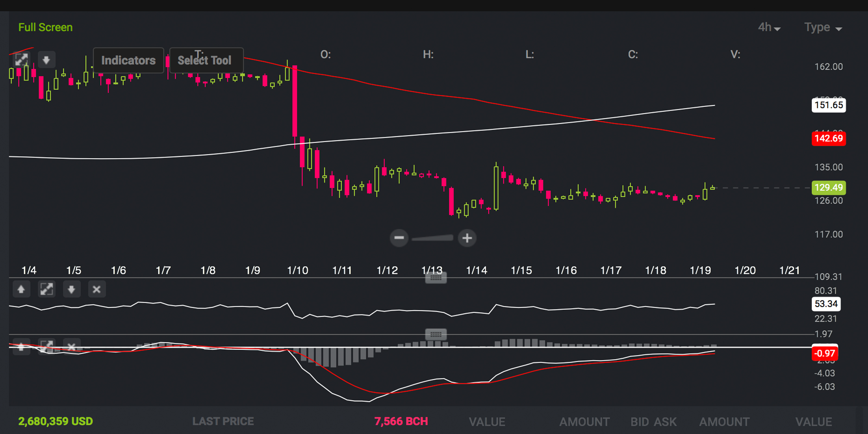Expand the RSI panel with resize icon
868x434 pixels.
46,289
